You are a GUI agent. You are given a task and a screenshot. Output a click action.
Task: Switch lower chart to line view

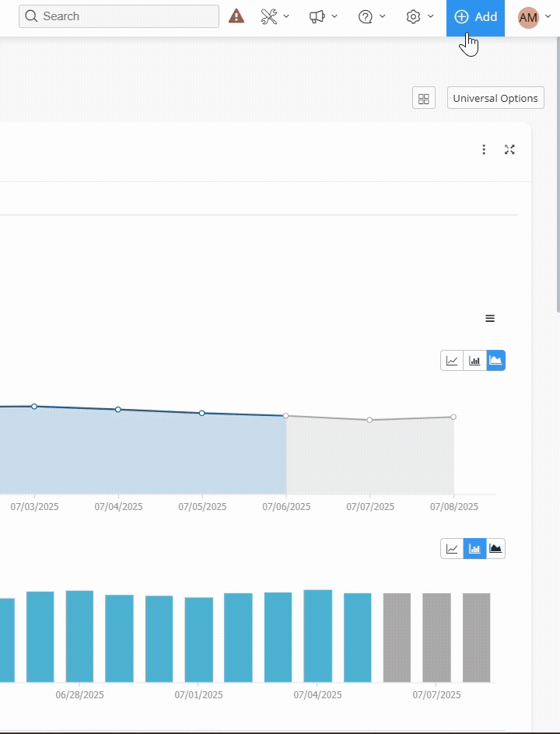click(x=452, y=549)
